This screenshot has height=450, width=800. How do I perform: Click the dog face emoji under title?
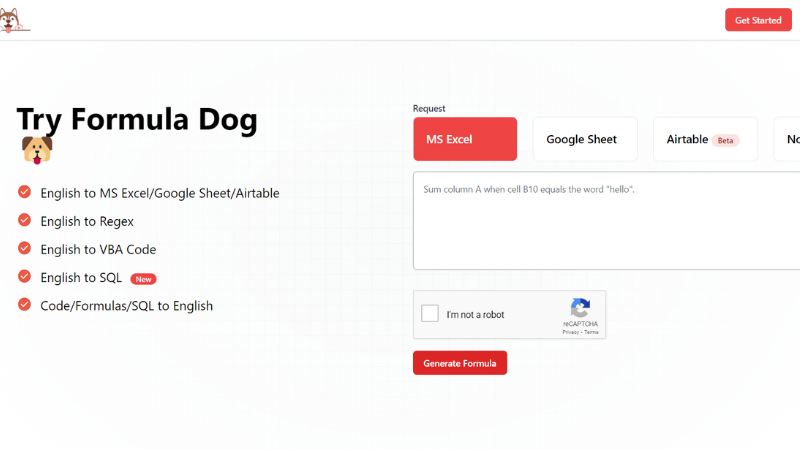tap(37, 151)
